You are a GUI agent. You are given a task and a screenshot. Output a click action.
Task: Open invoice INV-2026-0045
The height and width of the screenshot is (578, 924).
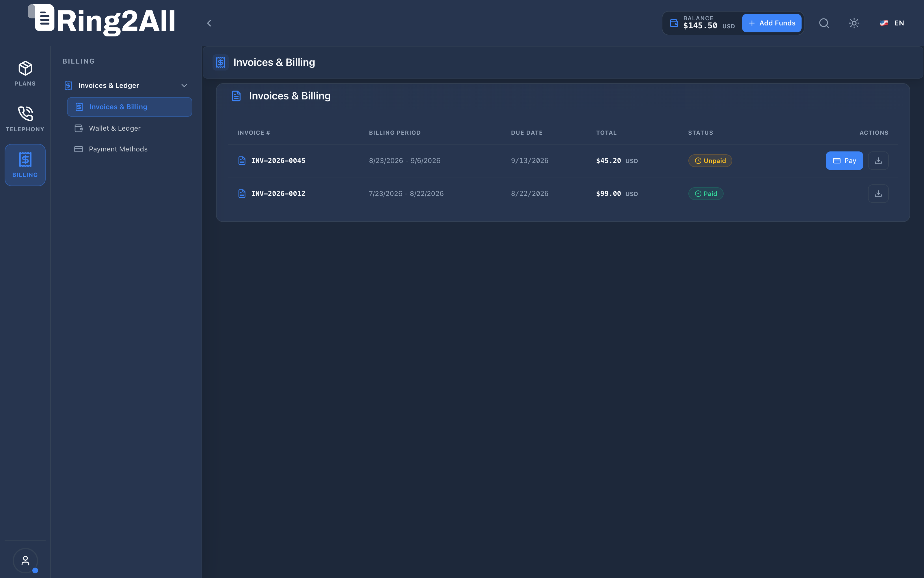pos(278,161)
